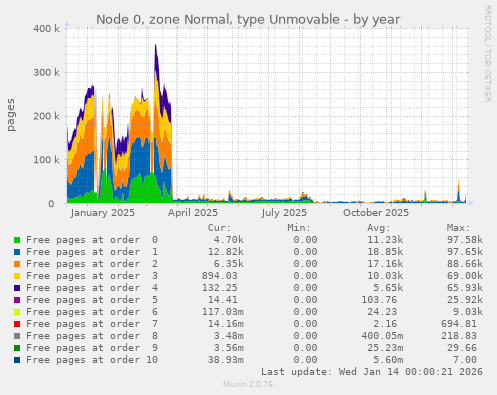Viewport: 497px width, 395px height.
Task: Click the 25.92k max value
Action: point(465,300)
